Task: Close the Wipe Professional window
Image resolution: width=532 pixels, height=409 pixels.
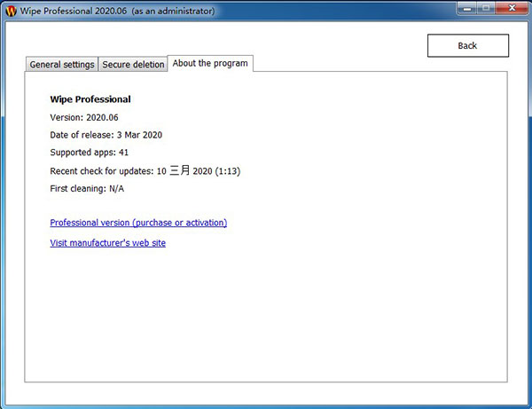Action: click(512, 8)
